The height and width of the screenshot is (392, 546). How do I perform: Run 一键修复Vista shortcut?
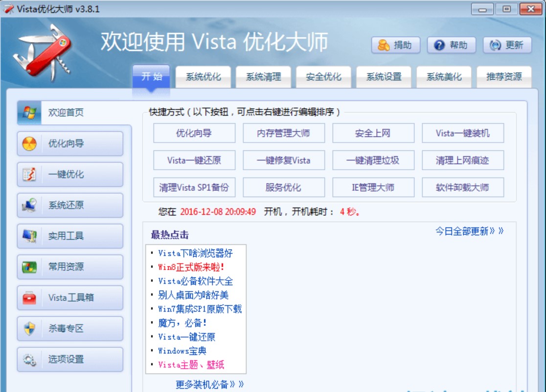pyautogui.click(x=284, y=161)
